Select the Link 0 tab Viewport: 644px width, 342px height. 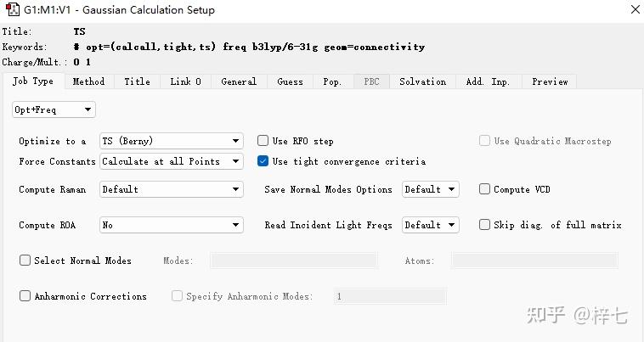(x=185, y=81)
